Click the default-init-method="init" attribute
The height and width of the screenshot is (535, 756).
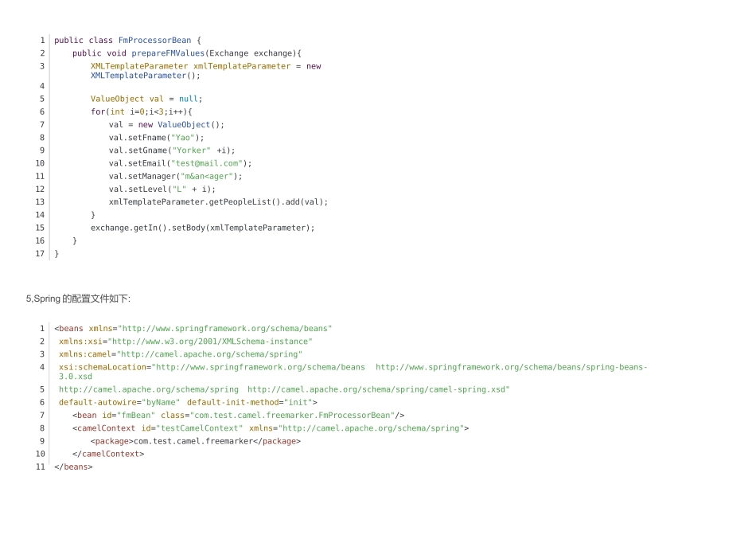pyautogui.click(x=251, y=402)
